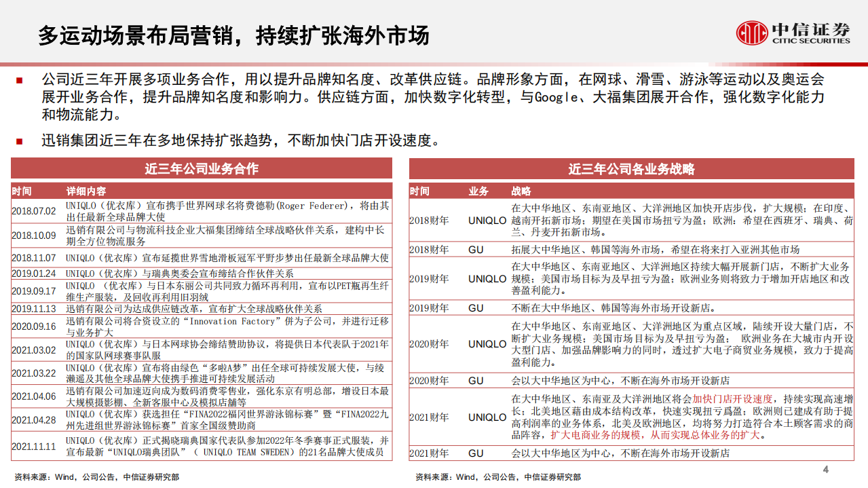Select the 时间 column header in left table
The image size is (868, 488).
(x=22, y=190)
